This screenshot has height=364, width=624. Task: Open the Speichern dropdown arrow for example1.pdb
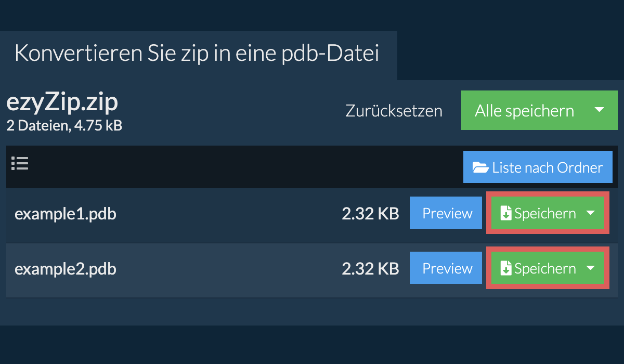tap(590, 213)
